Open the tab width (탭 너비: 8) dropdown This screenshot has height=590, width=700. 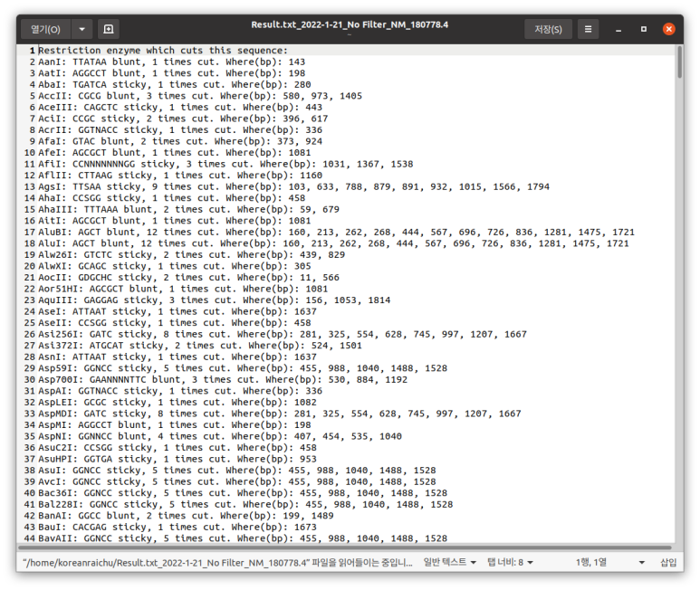[510, 562]
